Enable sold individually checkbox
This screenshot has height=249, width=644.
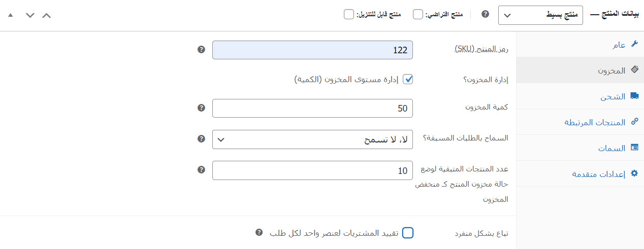[x=408, y=233]
